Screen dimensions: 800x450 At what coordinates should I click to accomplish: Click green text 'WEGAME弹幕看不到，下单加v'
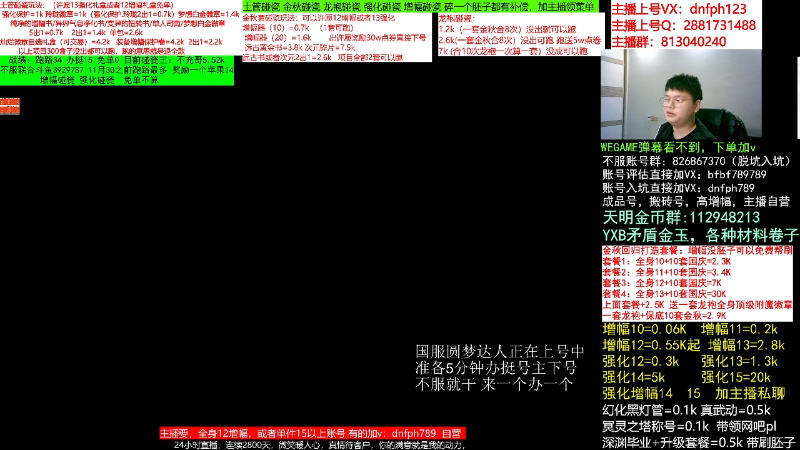[678, 147]
